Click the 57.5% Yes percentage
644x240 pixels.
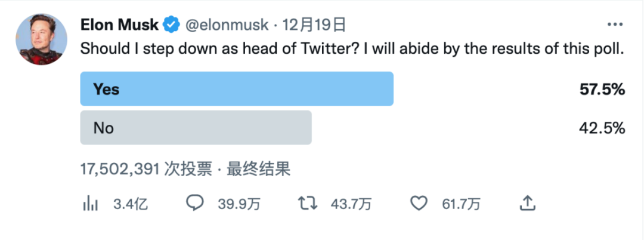pos(602,90)
